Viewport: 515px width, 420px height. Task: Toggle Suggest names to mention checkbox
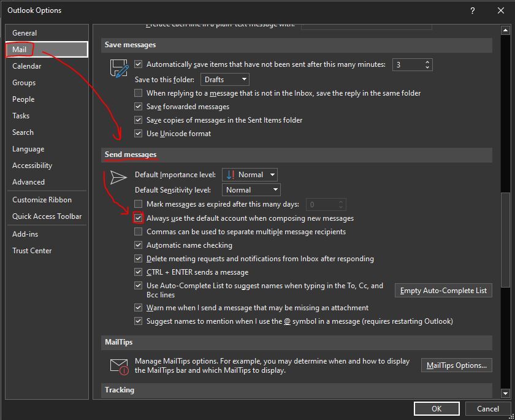(x=139, y=321)
